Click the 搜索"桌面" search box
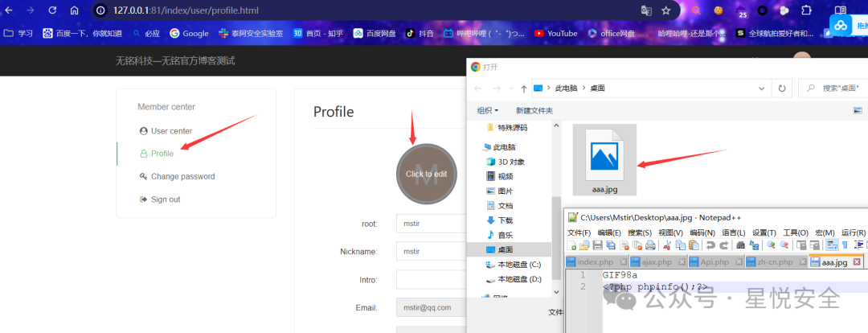Viewport: 868px width, 333px height. pos(833,88)
